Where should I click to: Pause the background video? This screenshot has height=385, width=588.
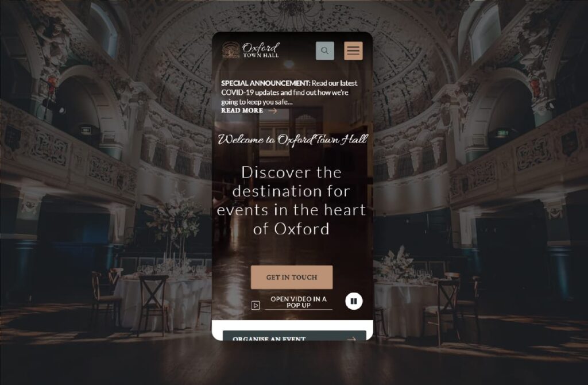click(354, 301)
